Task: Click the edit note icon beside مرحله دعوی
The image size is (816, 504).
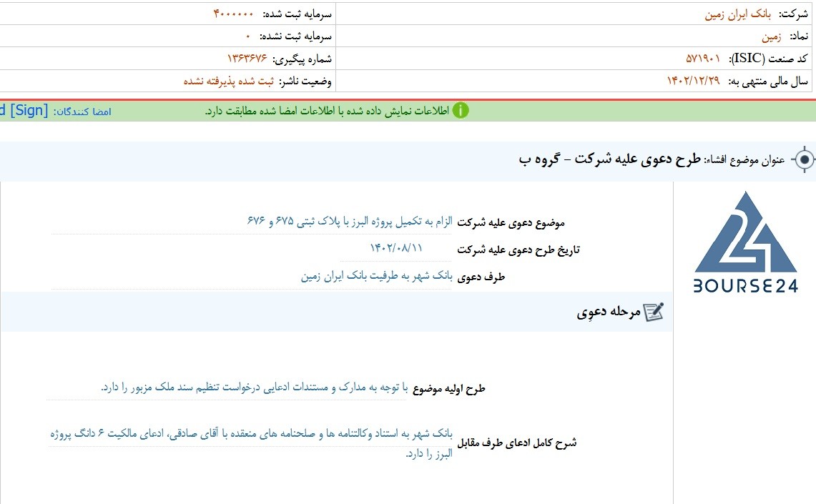Action: tap(654, 312)
